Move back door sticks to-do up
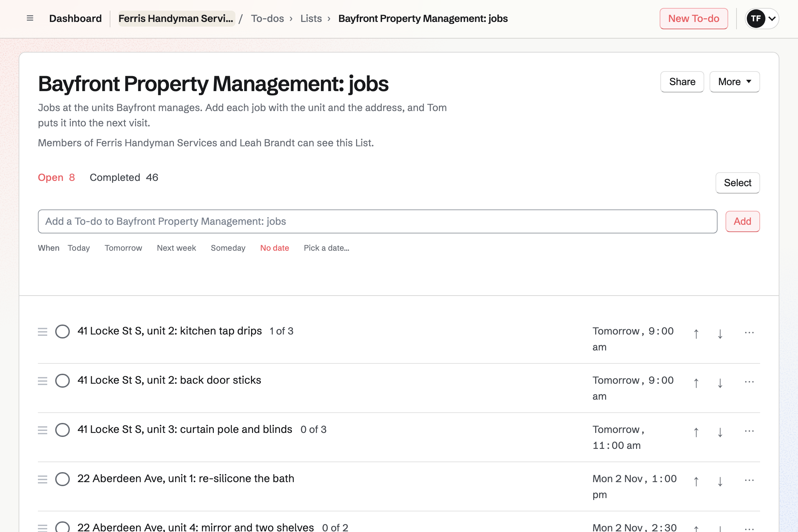This screenshot has height=532, width=798. click(x=696, y=383)
